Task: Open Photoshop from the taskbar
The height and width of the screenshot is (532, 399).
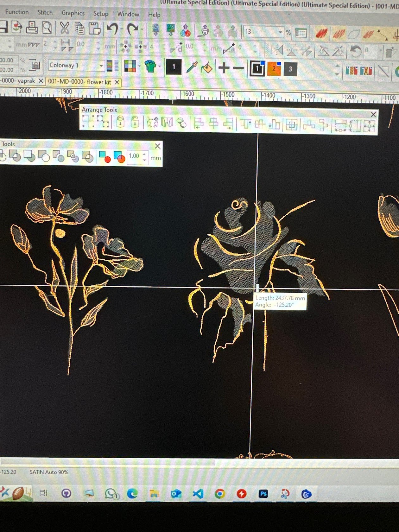Action: point(263,493)
